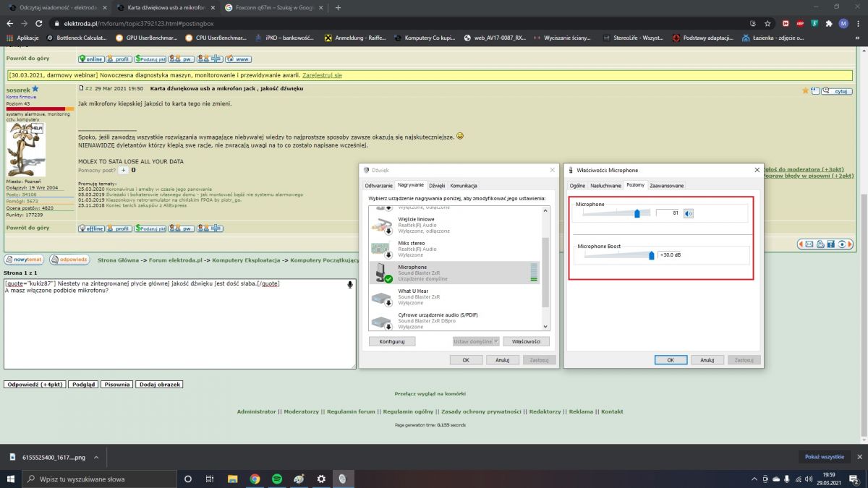The width and height of the screenshot is (868, 488).
Task: Open a new browser tab
Action: coord(338,7)
